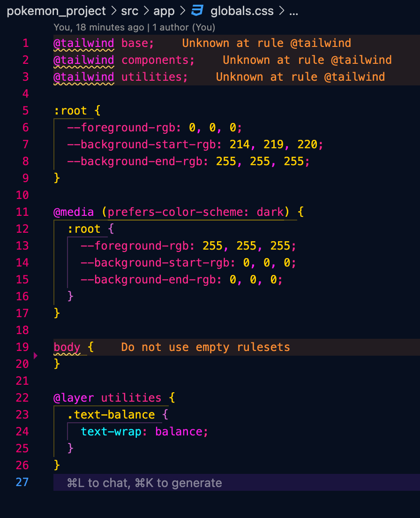Screen dimensions: 420x518
Task: Click 'Unknown at rule @tailwind' on line 1
Action: point(266,43)
